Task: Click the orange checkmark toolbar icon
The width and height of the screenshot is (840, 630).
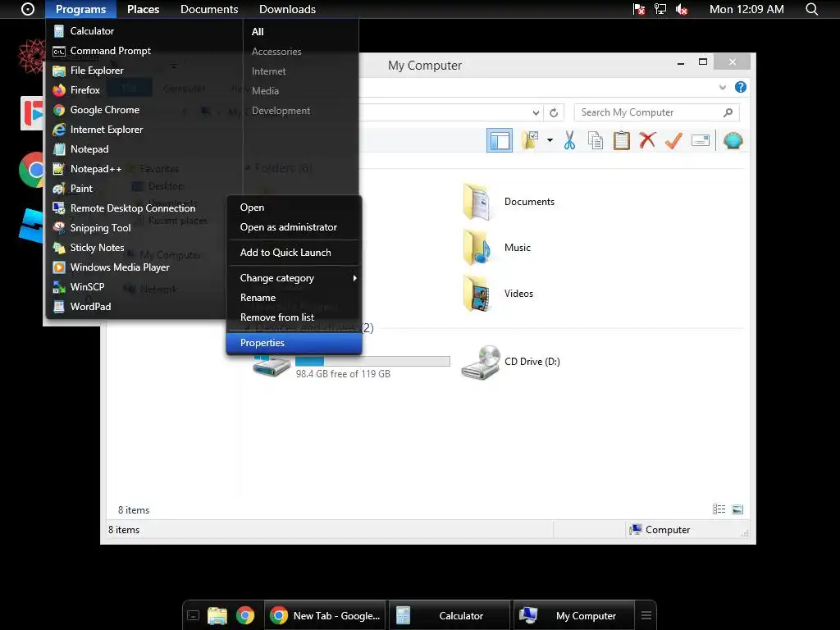Action: 673,140
